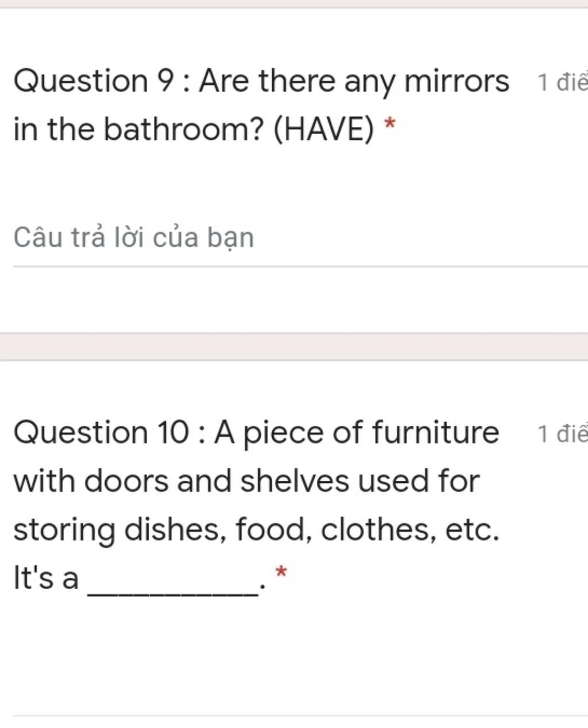Viewport: 588px width, 728px height.
Task: Select the '1 điểm' label beside Question 10
Action: (x=562, y=434)
